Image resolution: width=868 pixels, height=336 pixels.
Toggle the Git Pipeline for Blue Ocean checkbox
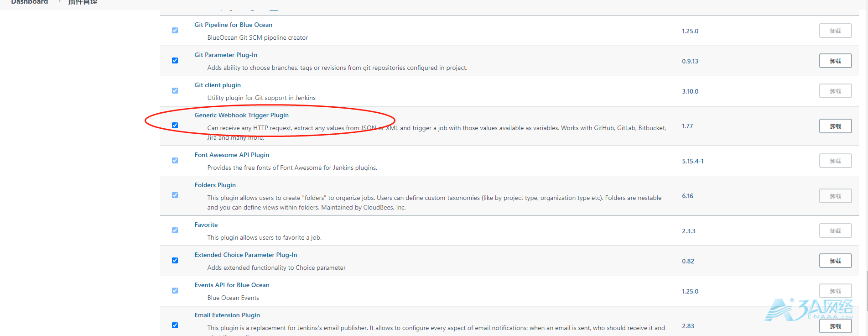[175, 31]
